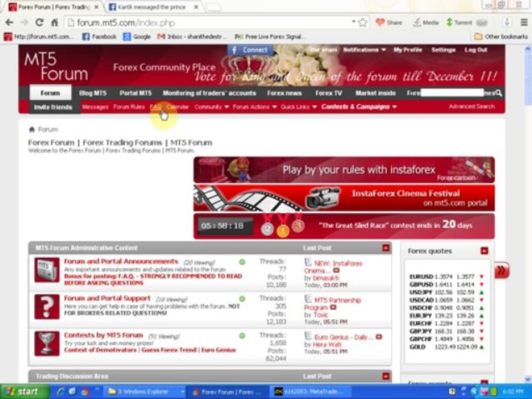Open Forum and Portal Announcements link
Screen dimensions: 532x399
(121, 261)
